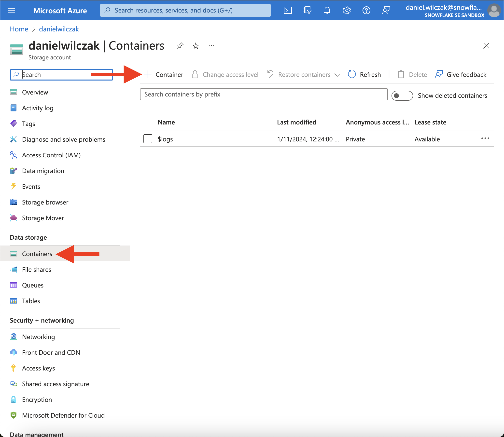Pin the Containers page to dashboard
This screenshot has height=437, width=504.
tap(180, 46)
